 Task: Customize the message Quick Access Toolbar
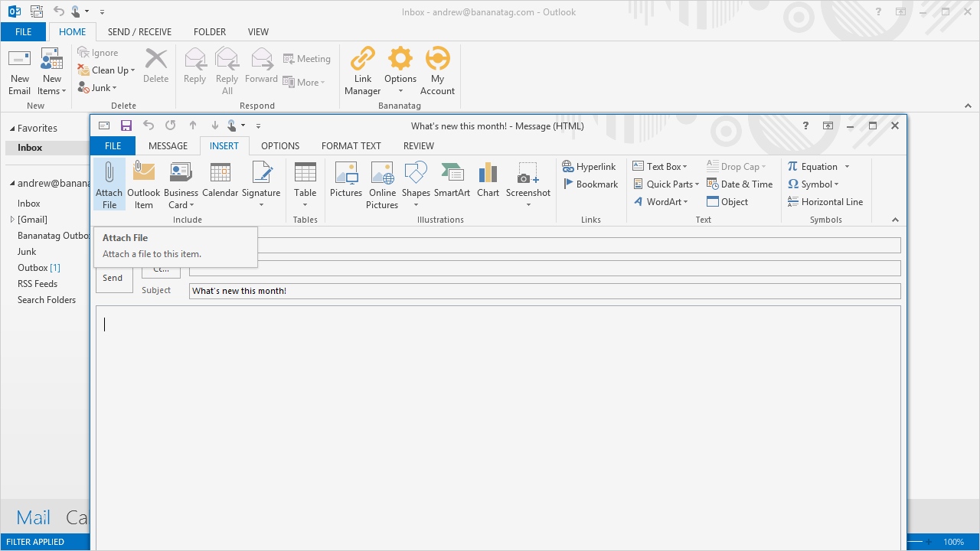(258, 126)
